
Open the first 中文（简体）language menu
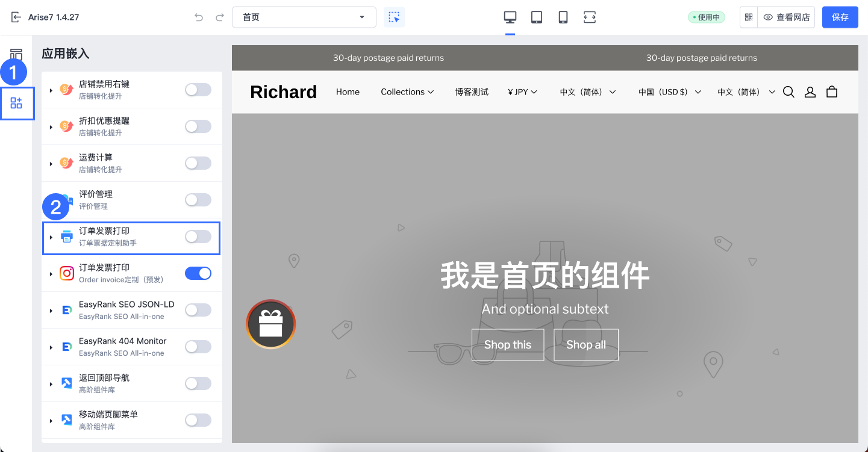point(588,92)
